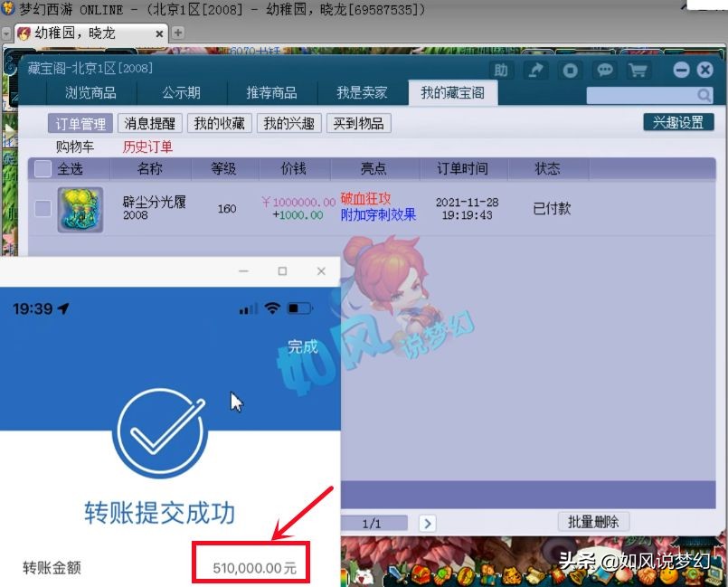Open the coin/currency icon
The height and width of the screenshot is (587, 728).
click(571, 70)
